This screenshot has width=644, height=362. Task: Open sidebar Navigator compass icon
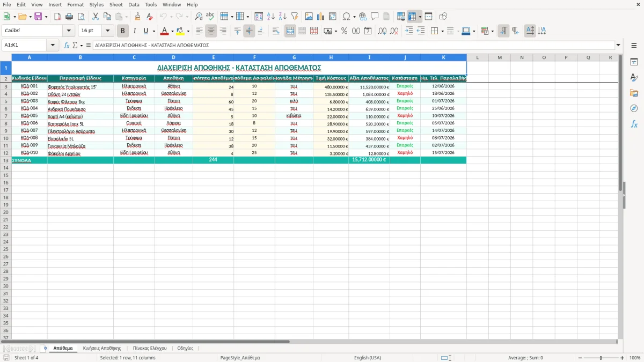634,108
